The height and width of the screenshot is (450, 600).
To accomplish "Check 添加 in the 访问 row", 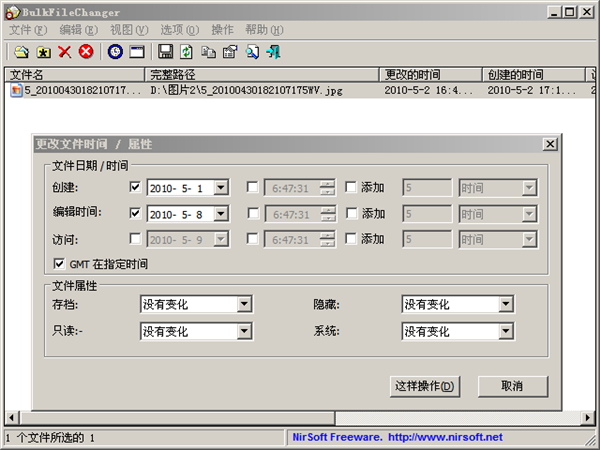I will 351,239.
